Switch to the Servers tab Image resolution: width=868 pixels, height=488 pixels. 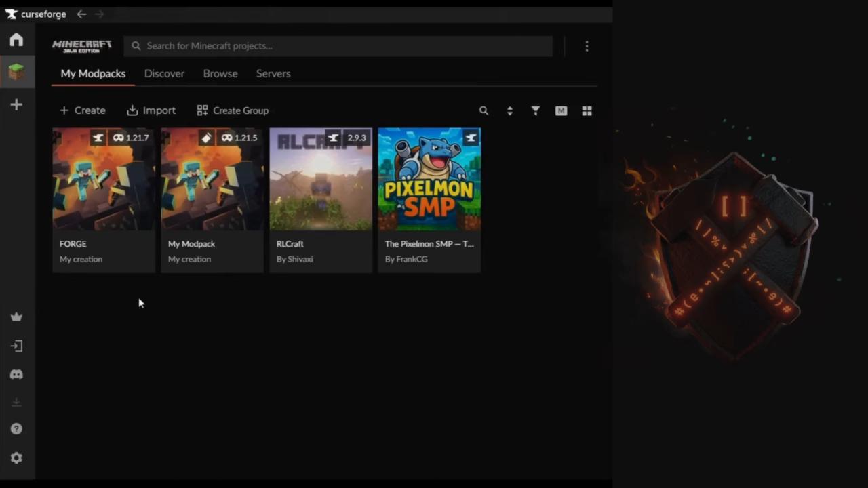pyautogui.click(x=273, y=73)
